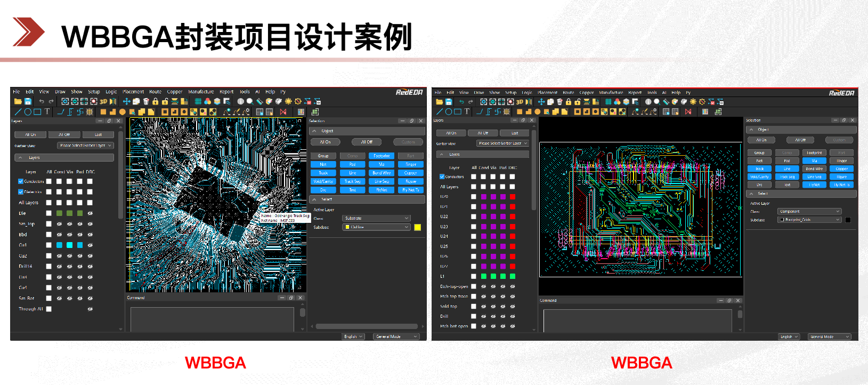Toggle the All box for Drill in the right window
Image resolution: width=868 pixels, height=385 pixels.
(x=474, y=316)
